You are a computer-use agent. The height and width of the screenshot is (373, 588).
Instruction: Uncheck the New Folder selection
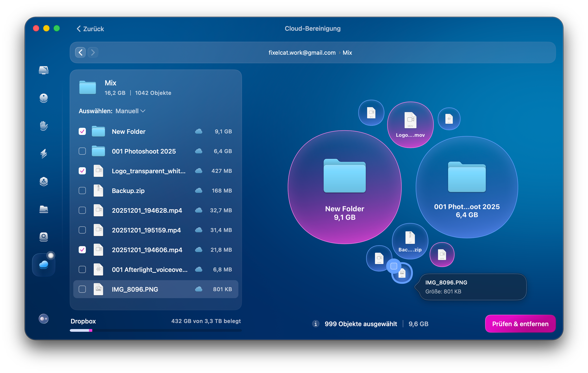tap(82, 132)
